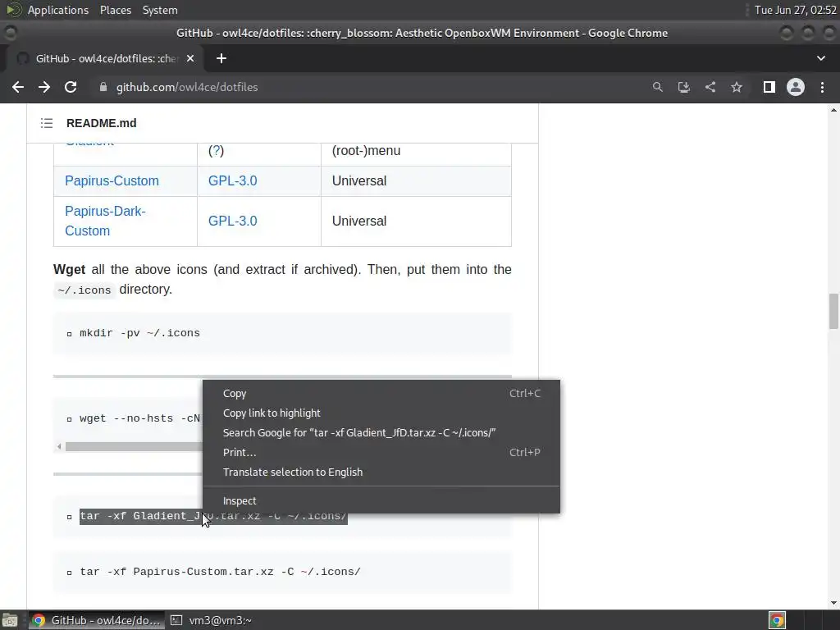
Task: Choose Copy from context menu
Action: [x=381, y=393]
